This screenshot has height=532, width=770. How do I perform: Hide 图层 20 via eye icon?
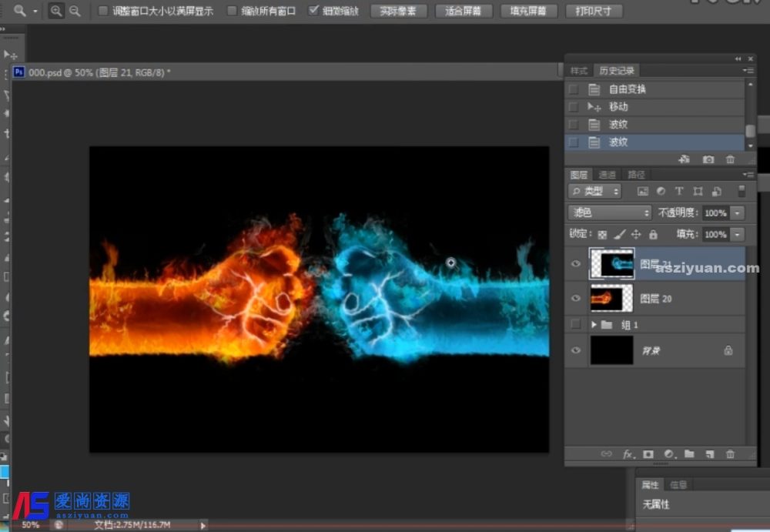(575, 298)
